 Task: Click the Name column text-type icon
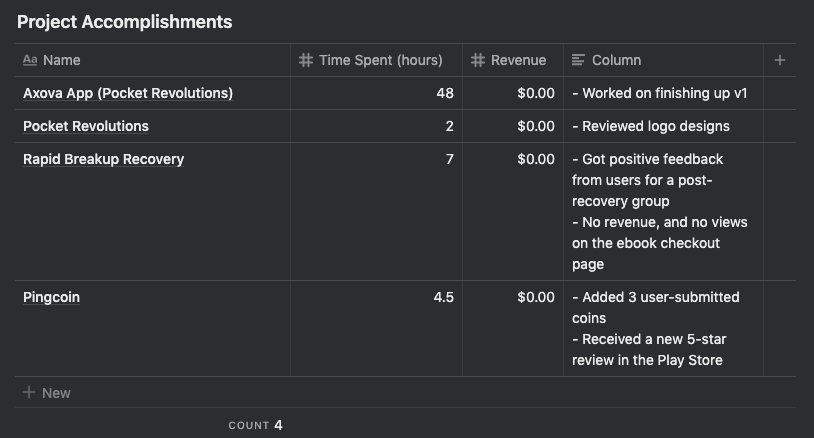[30, 60]
